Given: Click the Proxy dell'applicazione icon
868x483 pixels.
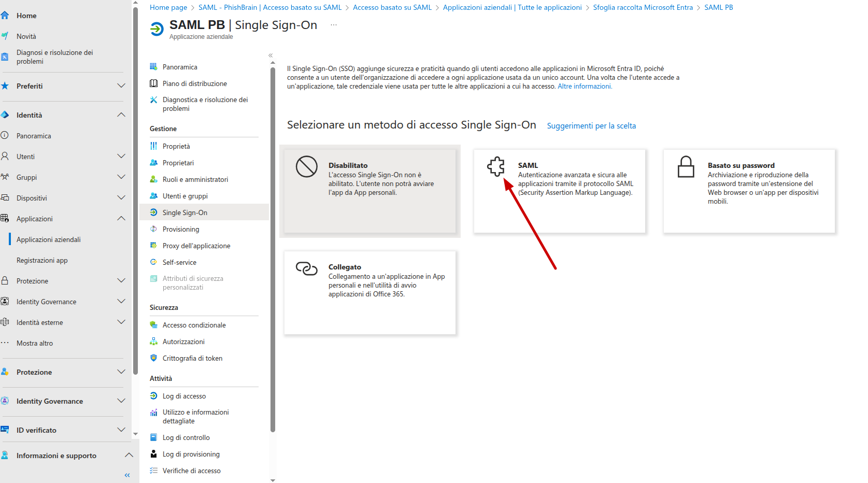Looking at the screenshot, I should point(153,246).
